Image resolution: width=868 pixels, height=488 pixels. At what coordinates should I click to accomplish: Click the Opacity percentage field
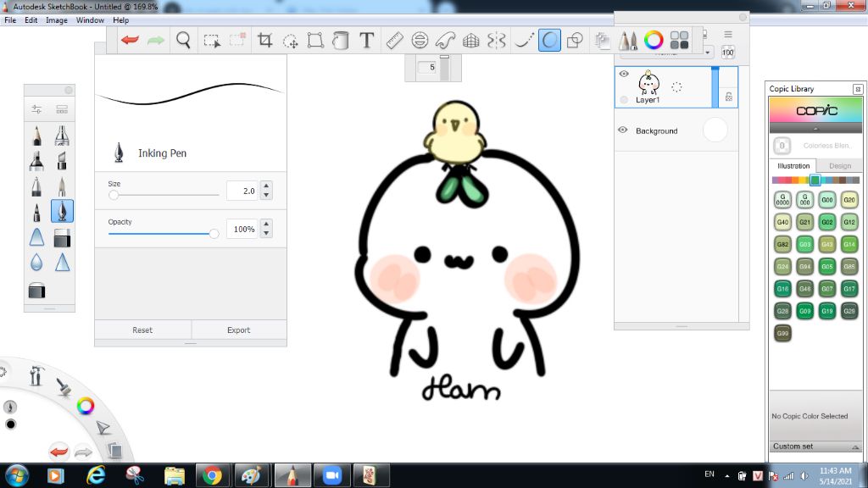[242, 229]
